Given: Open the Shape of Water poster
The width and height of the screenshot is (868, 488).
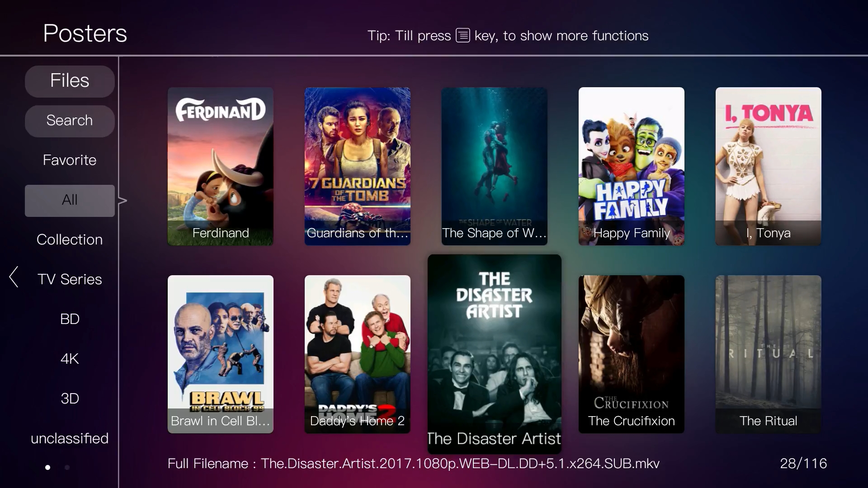Looking at the screenshot, I should (494, 166).
